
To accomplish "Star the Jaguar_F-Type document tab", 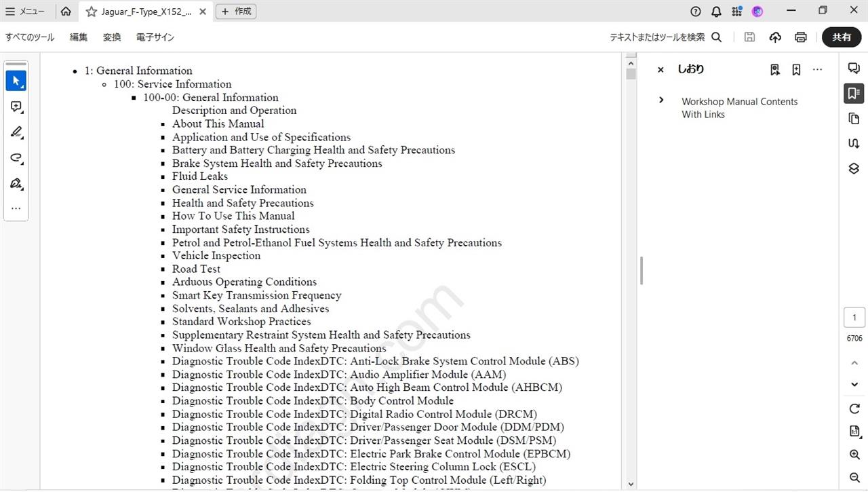I will [x=91, y=12].
